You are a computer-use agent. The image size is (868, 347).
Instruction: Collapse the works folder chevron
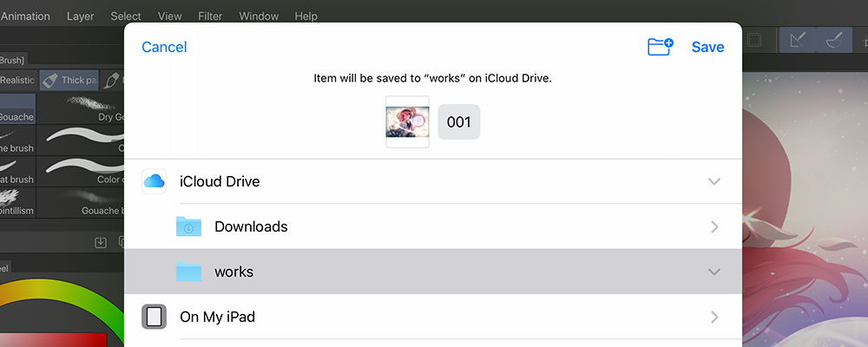pos(714,272)
